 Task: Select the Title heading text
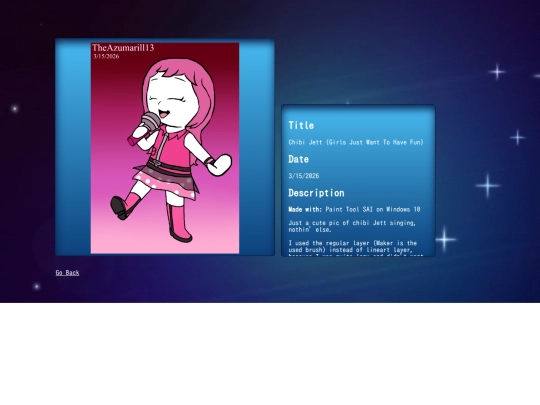pos(301,125)
